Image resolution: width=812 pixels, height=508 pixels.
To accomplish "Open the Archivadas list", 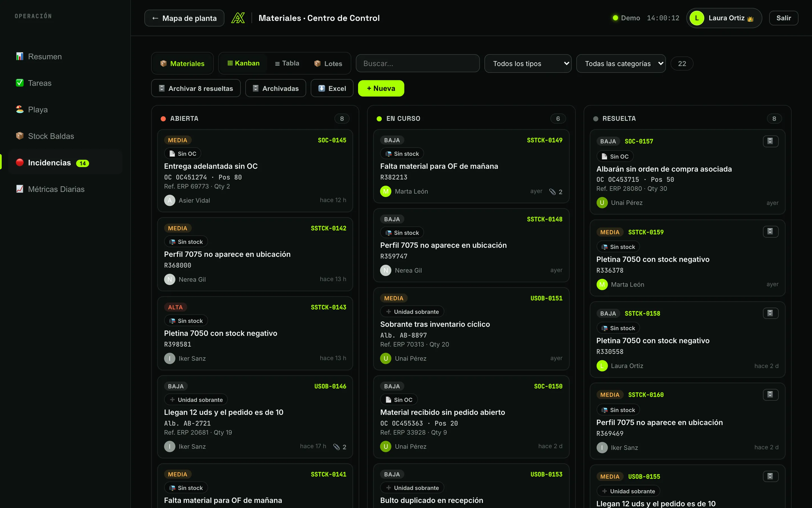I will (x=275, y=88).
